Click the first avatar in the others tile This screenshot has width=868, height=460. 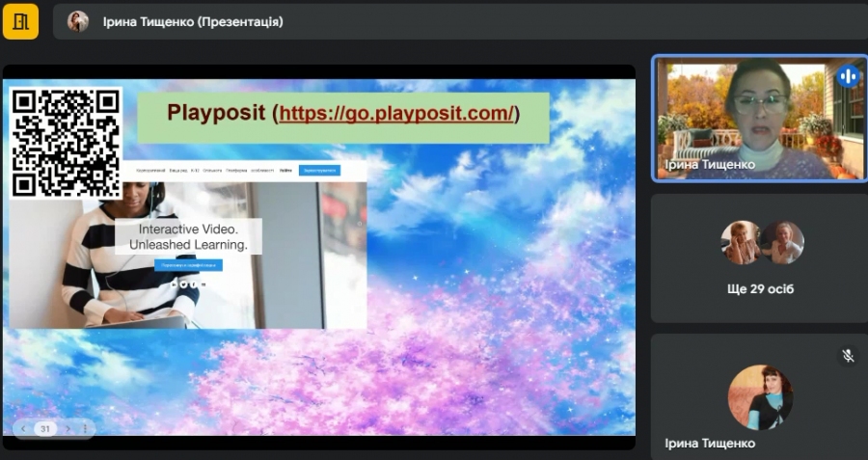(x=742, y=242)
